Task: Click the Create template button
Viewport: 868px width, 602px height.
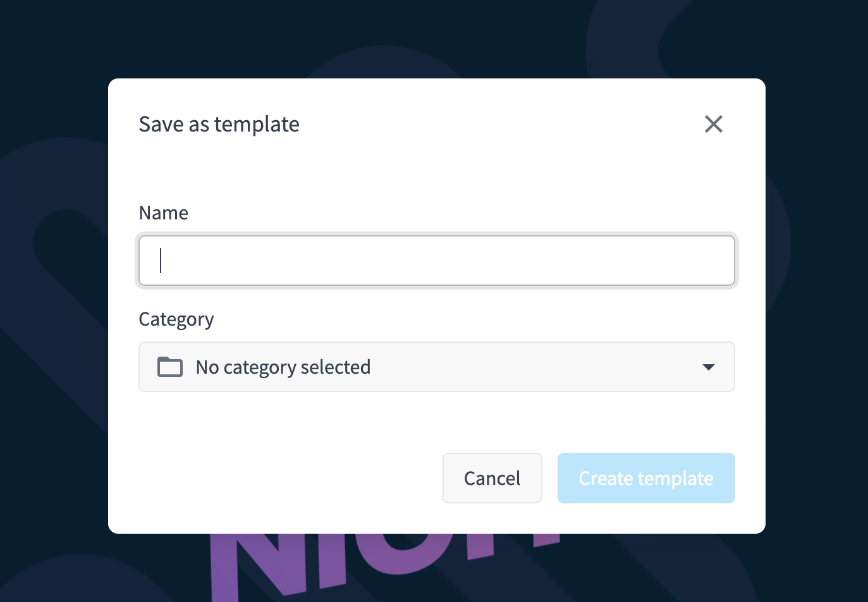Action: [x=646, y=478]
